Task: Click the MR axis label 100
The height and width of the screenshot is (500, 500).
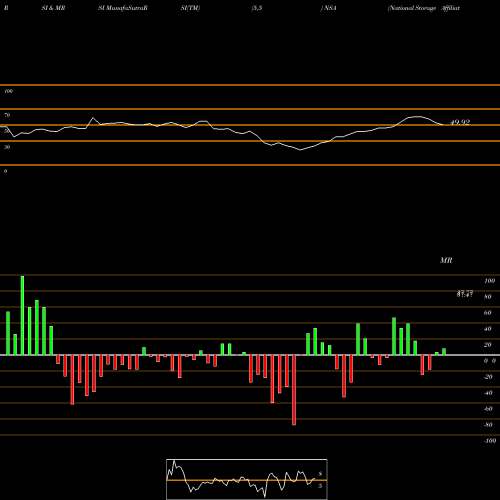Action: [489, 281]
